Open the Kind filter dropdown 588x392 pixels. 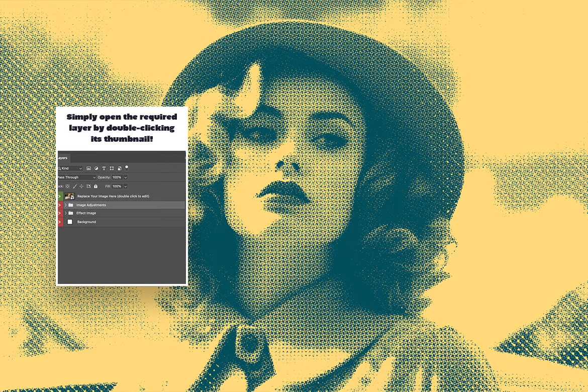[80, 168]
